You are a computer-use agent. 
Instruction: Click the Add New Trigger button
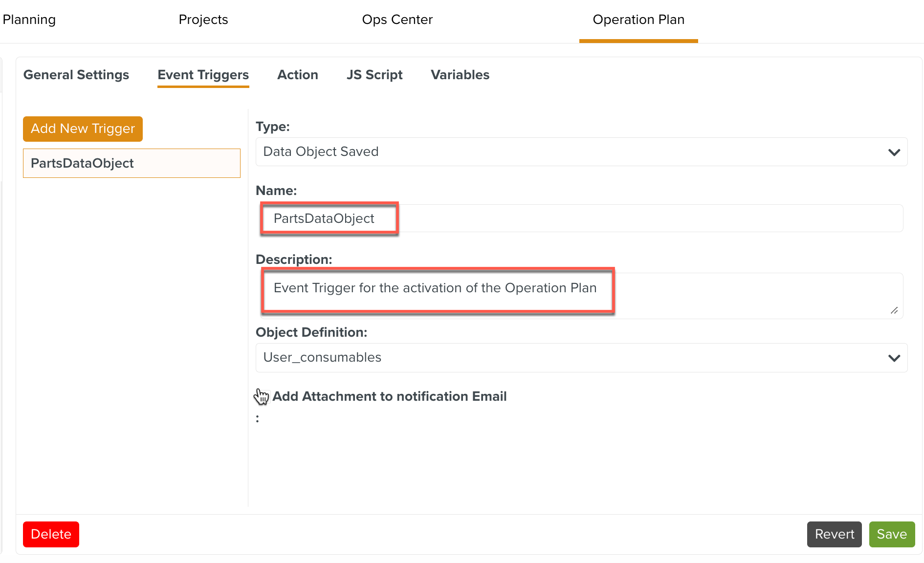point(83,129)
